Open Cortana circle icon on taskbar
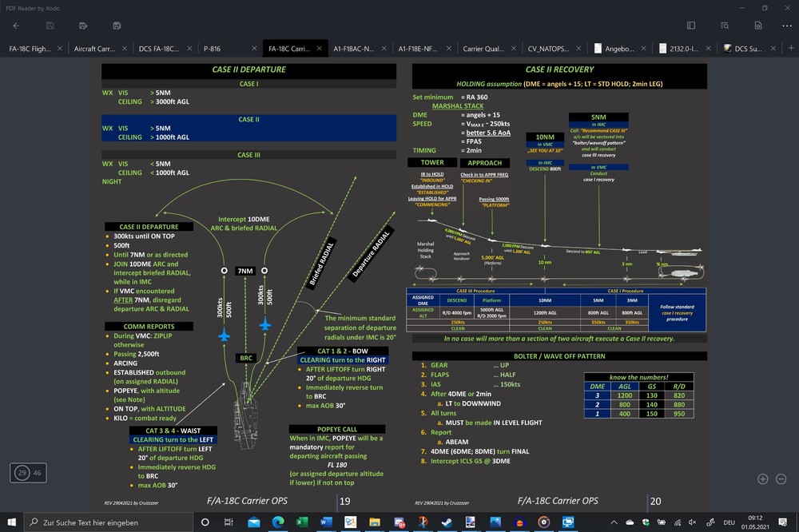 205,522
